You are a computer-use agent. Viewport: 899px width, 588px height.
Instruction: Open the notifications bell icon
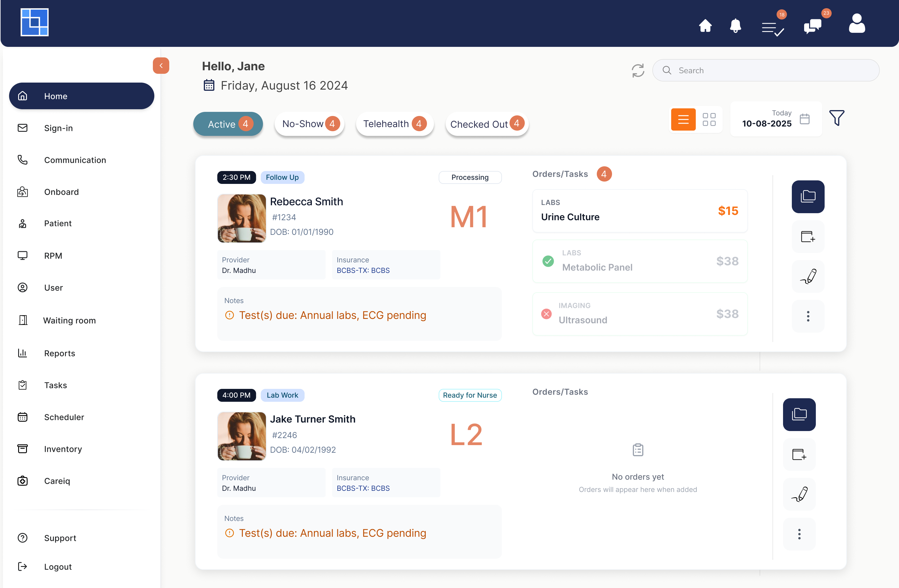coord(735,26)
